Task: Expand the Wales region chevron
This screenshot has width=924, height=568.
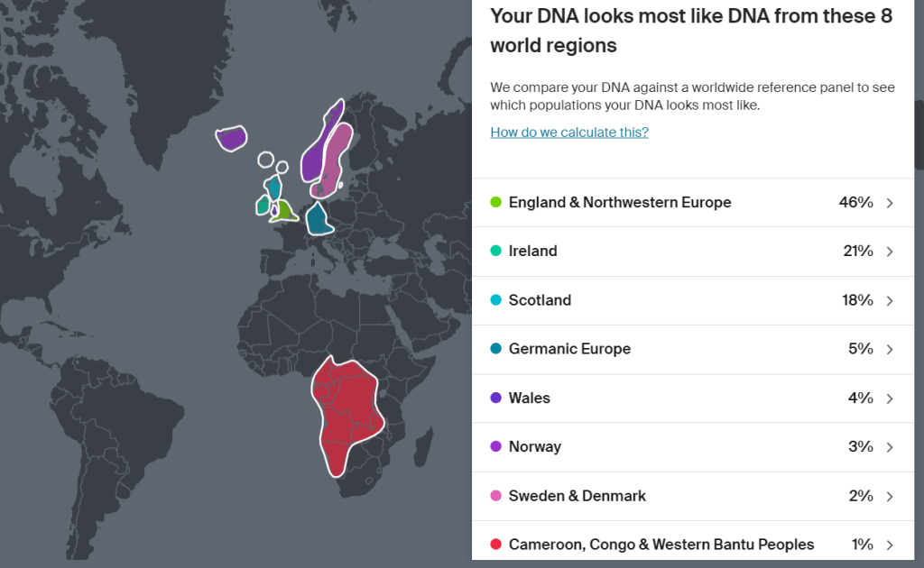Action: [x=890, y=399]
